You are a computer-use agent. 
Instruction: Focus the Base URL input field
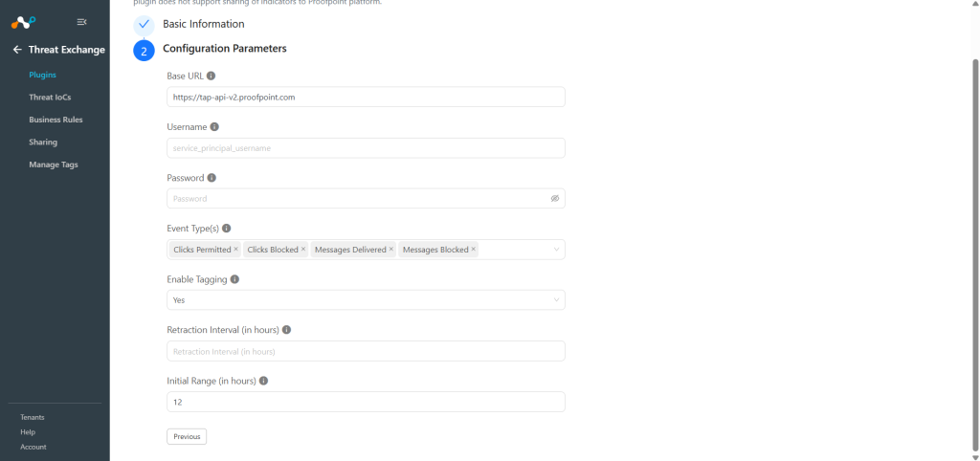point(366,97)
